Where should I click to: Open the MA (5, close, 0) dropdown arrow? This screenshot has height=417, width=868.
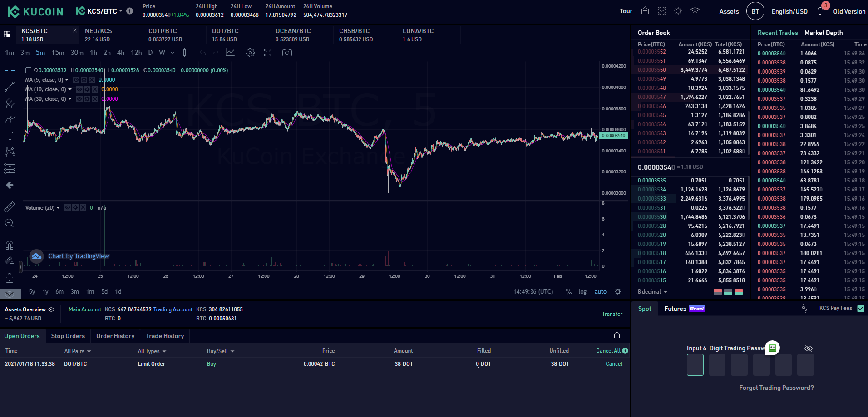click(x=67, y=80)
